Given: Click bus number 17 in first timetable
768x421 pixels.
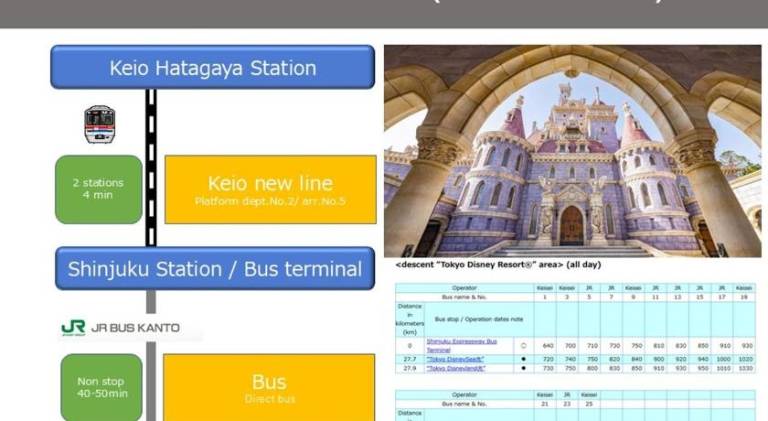Looking at the screenshot, I should [722, 297].
